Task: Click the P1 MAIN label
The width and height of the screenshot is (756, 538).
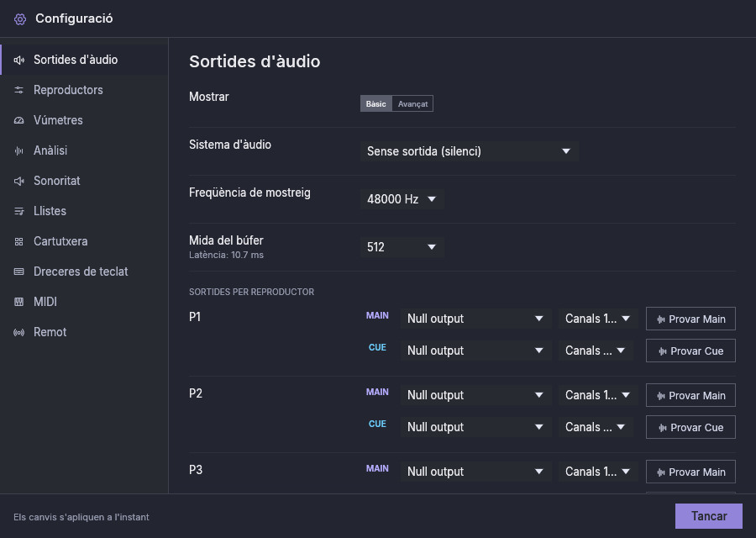Action: click(377, 315)
